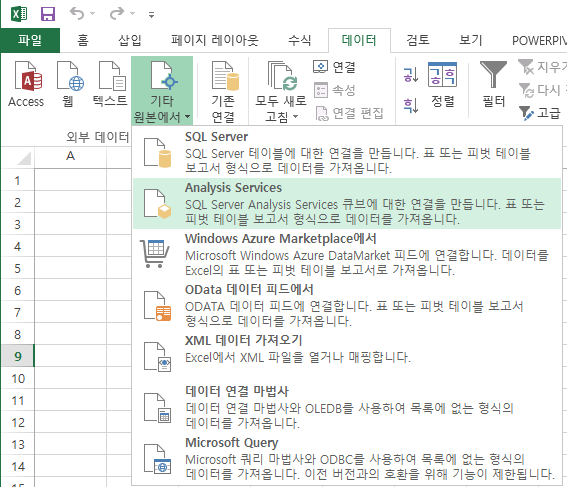Click the data connection wizard icon
The image size is (567, 487).
[x=157, y=408]
